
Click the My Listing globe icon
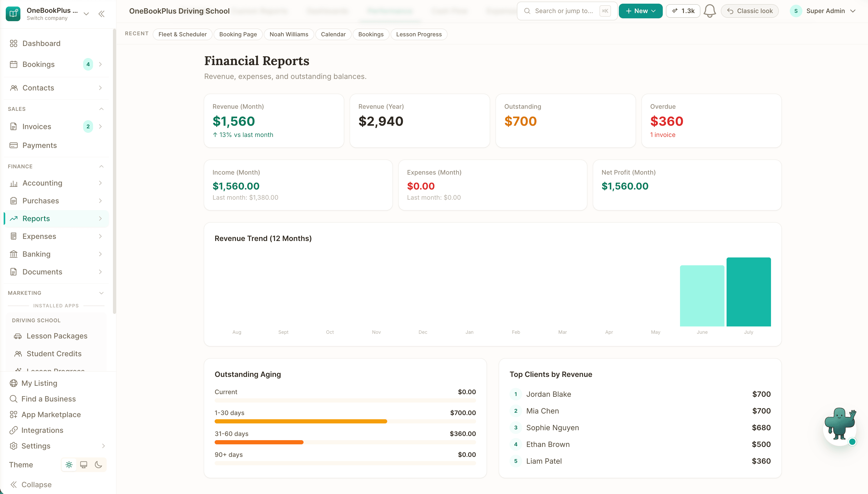click(x=14, y=383)
